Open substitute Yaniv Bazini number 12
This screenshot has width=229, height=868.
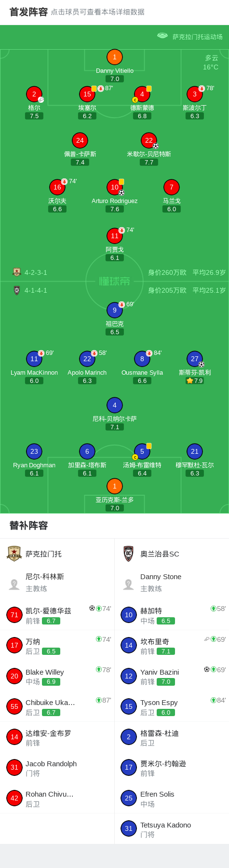tap(172, 676)
